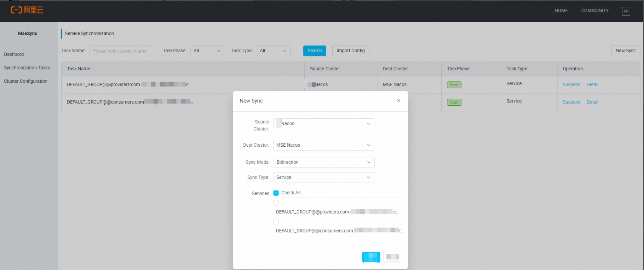Open Cluster Configuration in sidebar
This screenshot has width=644, height=270.
(25, 81)
